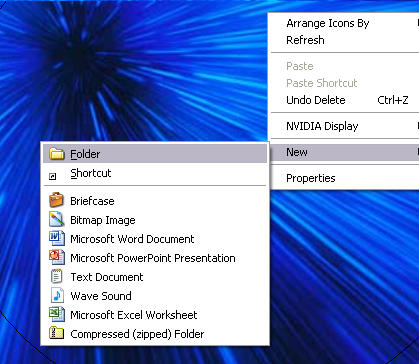Open the NVIDIA Display submenu
The image size is (419, 364).
click(x=345, y=126)
